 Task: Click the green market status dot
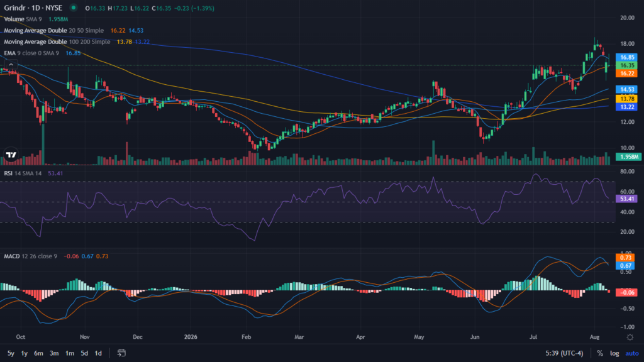[74, 8]
